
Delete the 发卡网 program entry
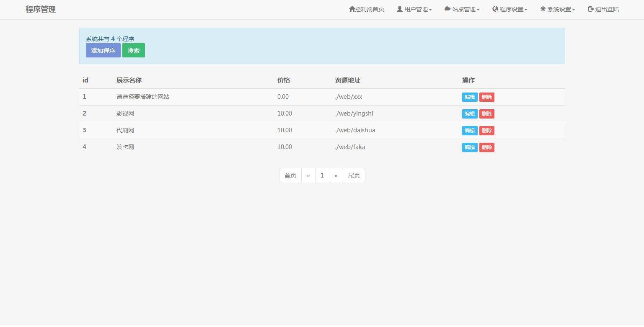[486, 147]
